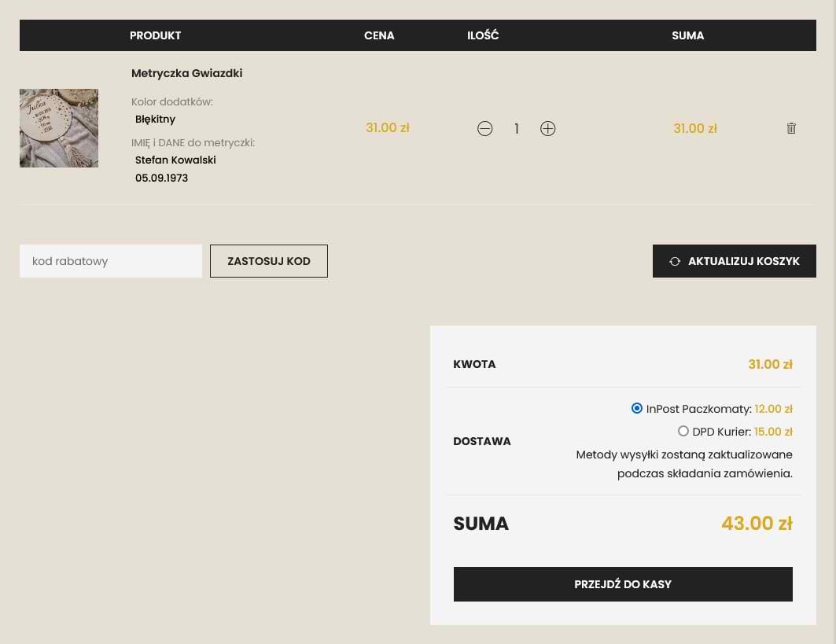
Task: Click the Cena column header
Action: tap(379, 35)
